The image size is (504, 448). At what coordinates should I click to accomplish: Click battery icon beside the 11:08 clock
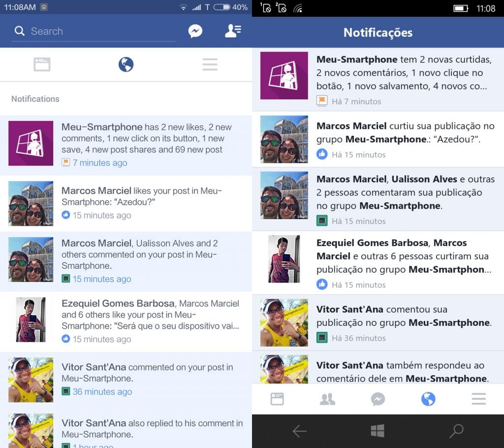point(461,8)
